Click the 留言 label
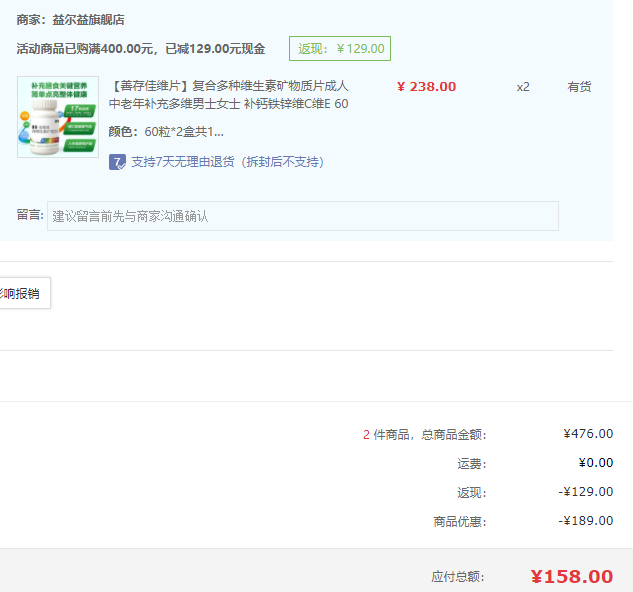Image resolution: width=633 pixels, height=592 pixels. (30, 215)
